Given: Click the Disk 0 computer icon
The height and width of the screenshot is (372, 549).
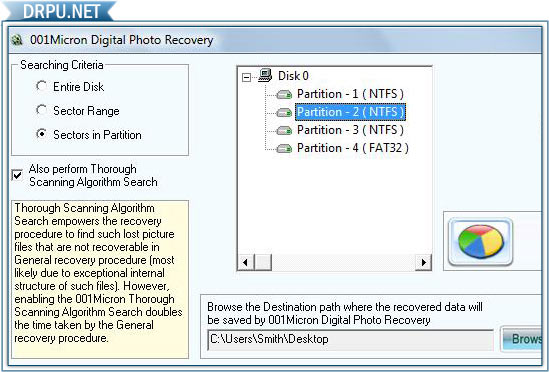Looking at the screenshot, I should [x=265, y=76].
